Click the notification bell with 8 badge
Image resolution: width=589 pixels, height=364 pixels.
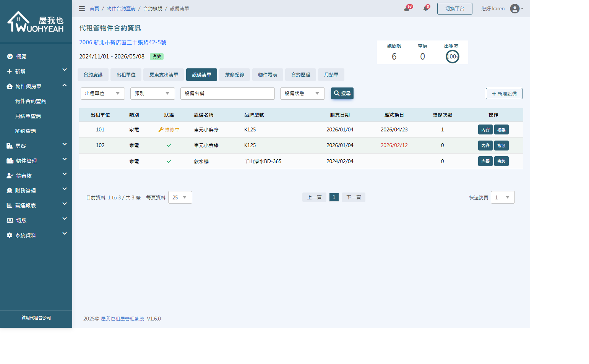pos(425,8)
